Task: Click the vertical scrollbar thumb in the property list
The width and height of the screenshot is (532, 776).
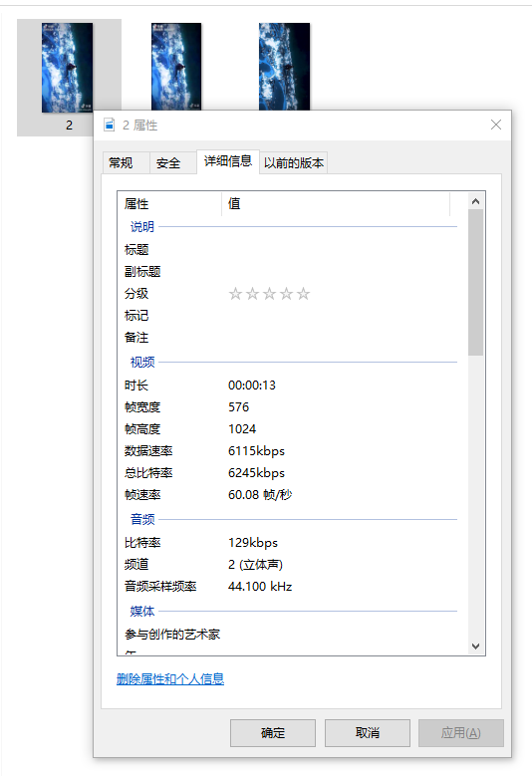Action: pos(476,282)
